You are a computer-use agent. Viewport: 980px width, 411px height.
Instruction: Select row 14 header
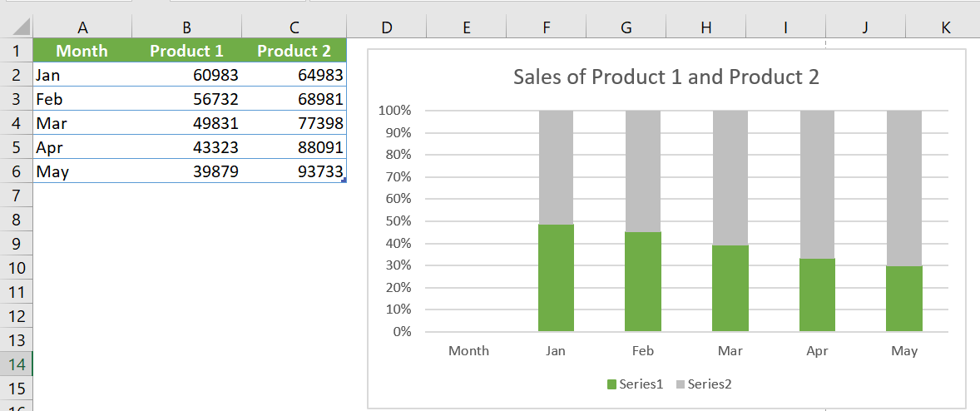pyautogui.click(x=17, y=364)
